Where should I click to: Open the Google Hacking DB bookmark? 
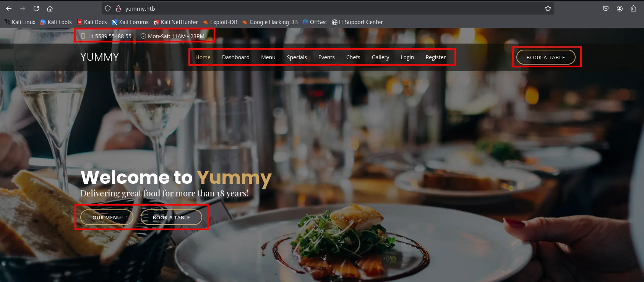(269, 22)
